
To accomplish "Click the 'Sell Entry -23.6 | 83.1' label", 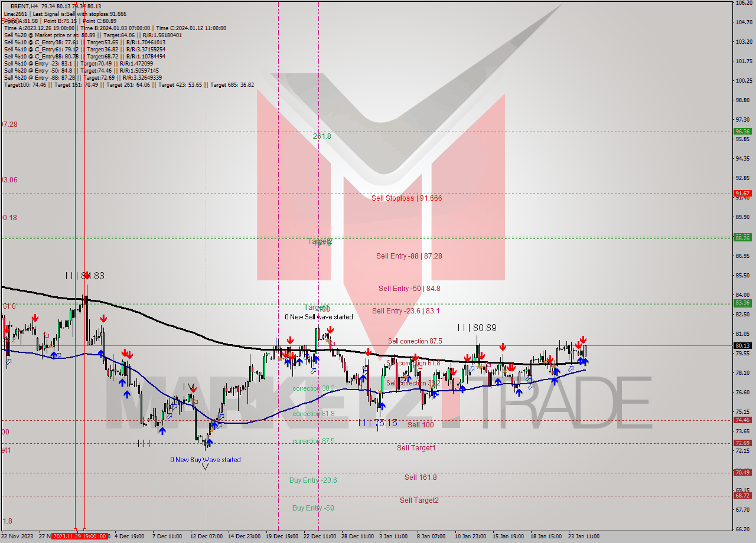I will (x=406, y=311).
